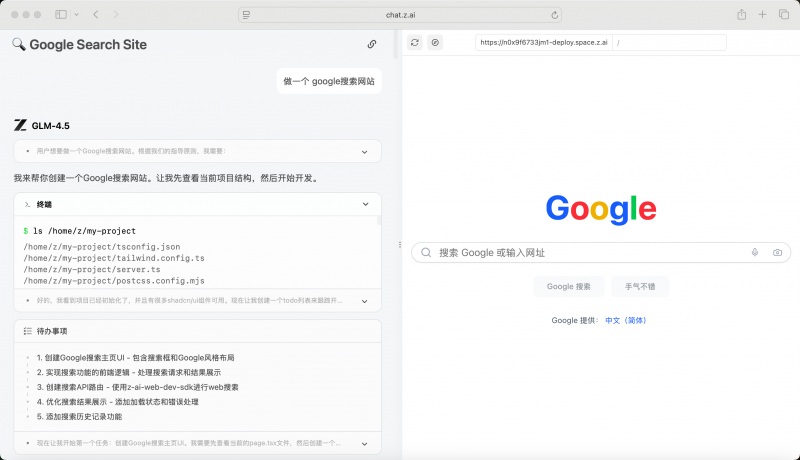800x460 pixels.
Task: Copy chat link using the link icon
Action: [x=372, y=44]
